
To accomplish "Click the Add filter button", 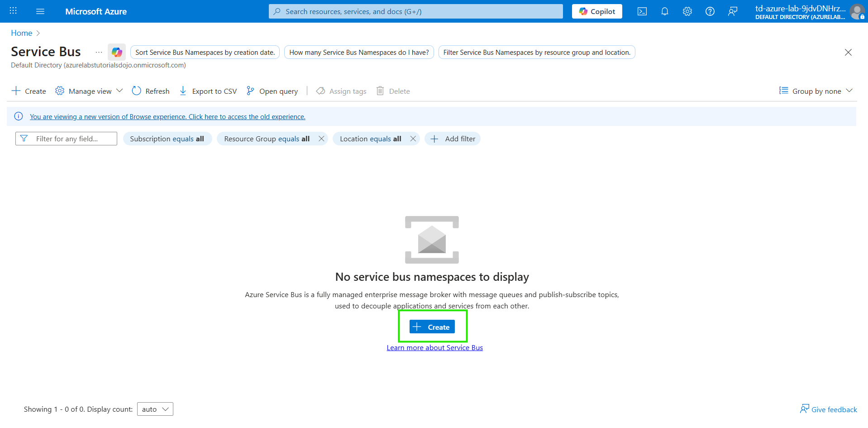I will pyautogui.click(x=453, y=139).
